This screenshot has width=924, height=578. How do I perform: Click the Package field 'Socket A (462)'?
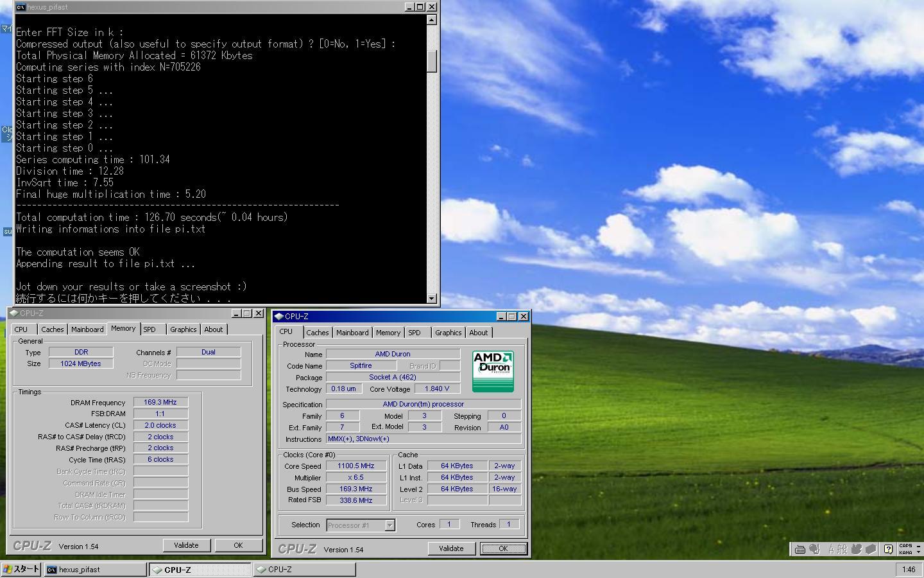(x=393, y=377)
